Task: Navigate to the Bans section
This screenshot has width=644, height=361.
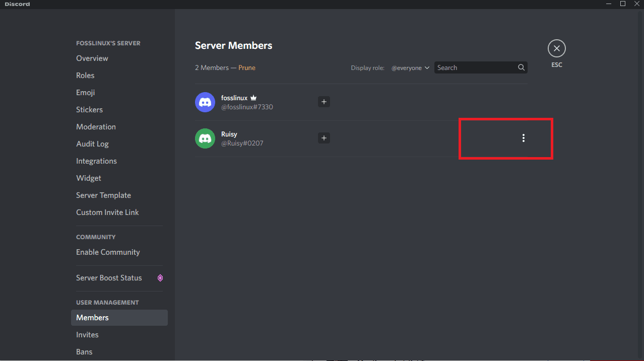Action: pos(84,352)
